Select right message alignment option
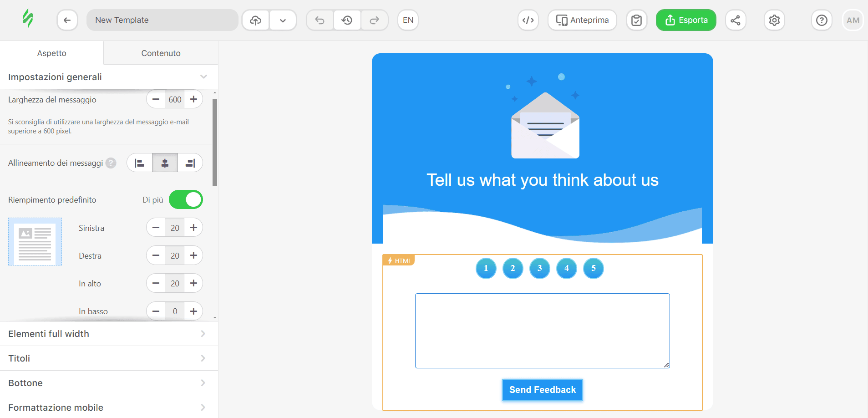 [190, 163]
